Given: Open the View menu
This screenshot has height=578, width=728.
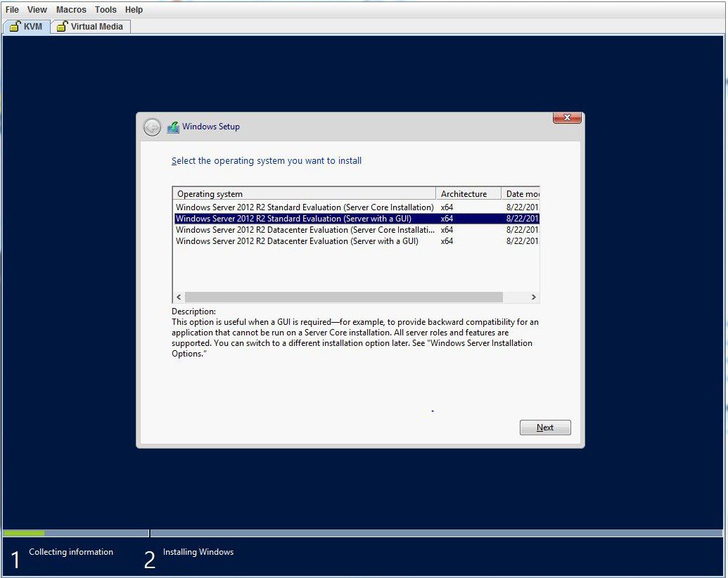Looking at the screenshot, I should pos(37,10).
